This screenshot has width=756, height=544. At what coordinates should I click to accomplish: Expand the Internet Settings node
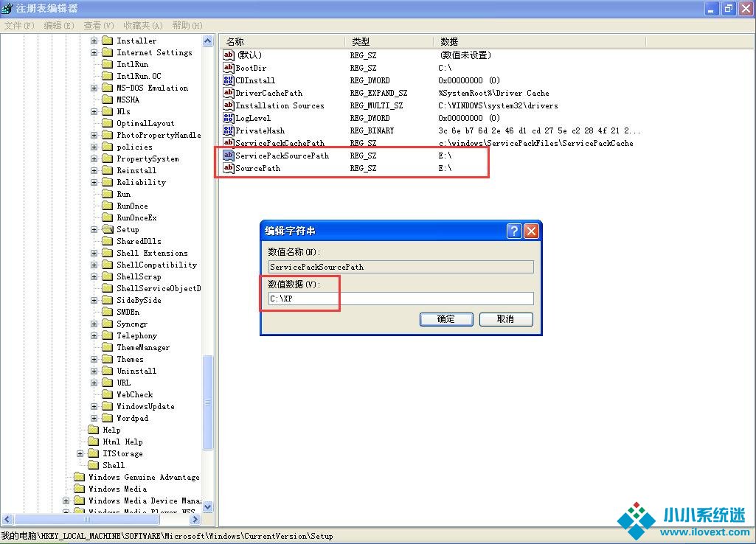tap(94, 52)
